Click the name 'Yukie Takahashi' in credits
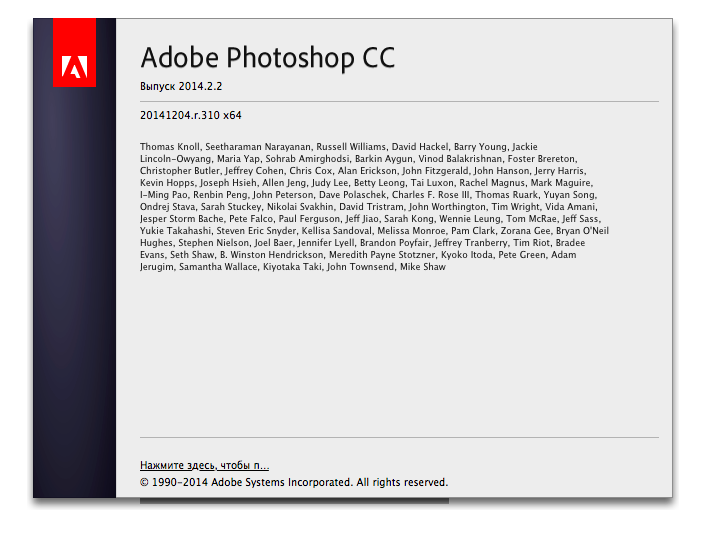 [176, 231]
